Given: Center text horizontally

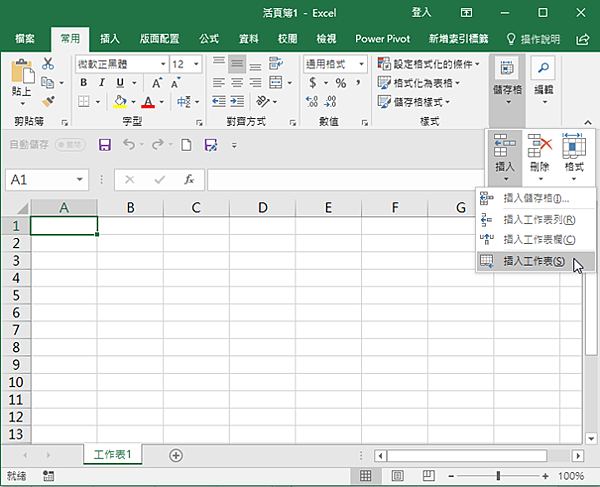Looking at the screenshot, I should (x=237, y=82).
